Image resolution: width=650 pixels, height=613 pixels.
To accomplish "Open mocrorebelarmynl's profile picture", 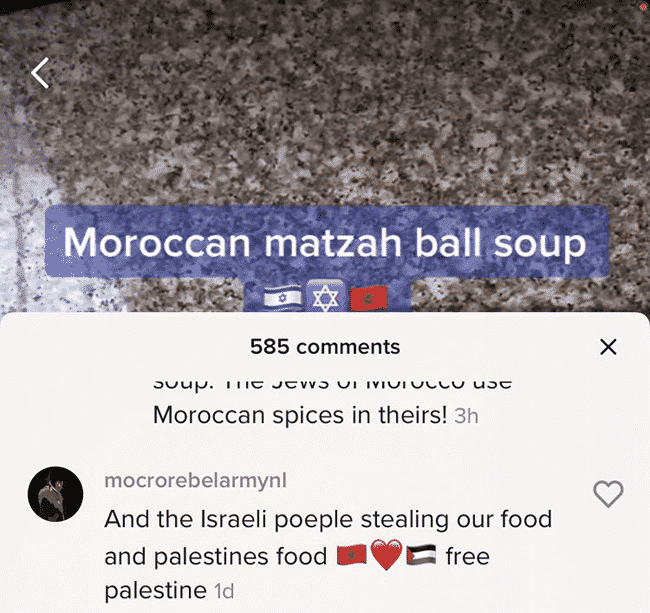I will (x=55, y=494).
